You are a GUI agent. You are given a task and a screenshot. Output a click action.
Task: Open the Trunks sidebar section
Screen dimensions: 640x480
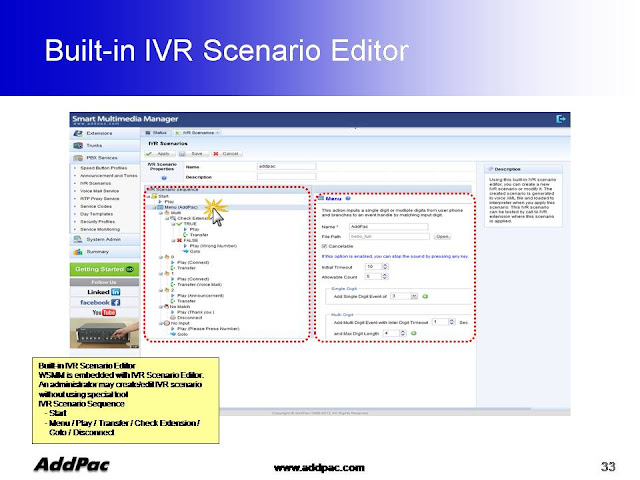click(104, 146)
